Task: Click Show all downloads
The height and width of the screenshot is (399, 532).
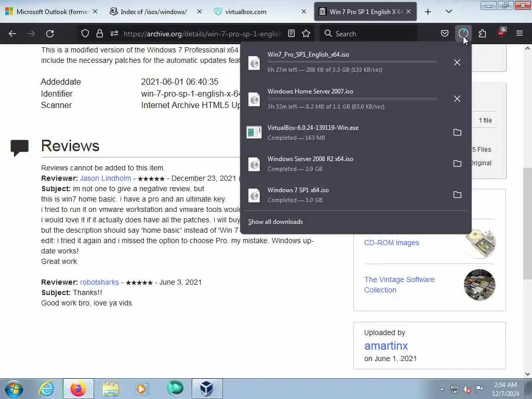Action: point(275,222)
